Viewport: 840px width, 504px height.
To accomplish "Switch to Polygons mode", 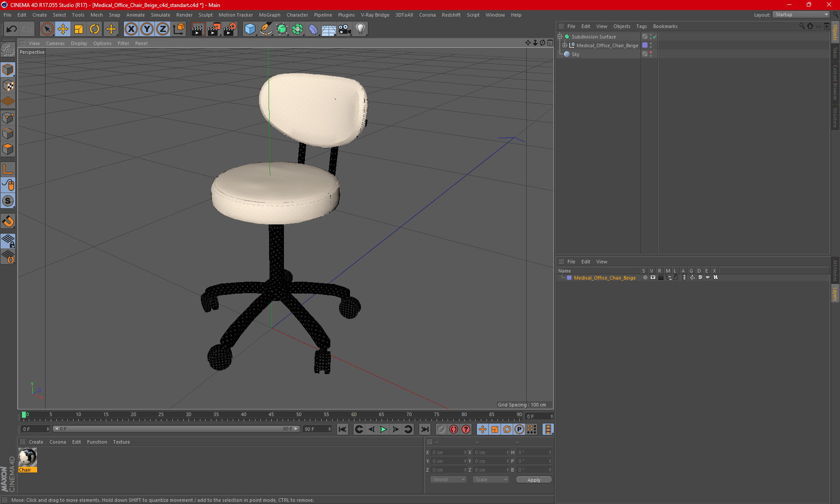I will (8, 149).
